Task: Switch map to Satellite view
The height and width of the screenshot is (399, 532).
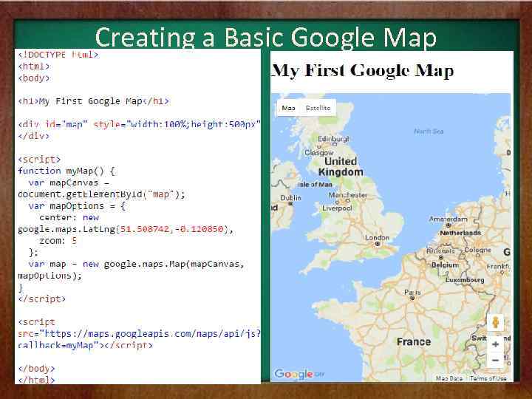Action: pyautogui.click(x=318, y=108)
